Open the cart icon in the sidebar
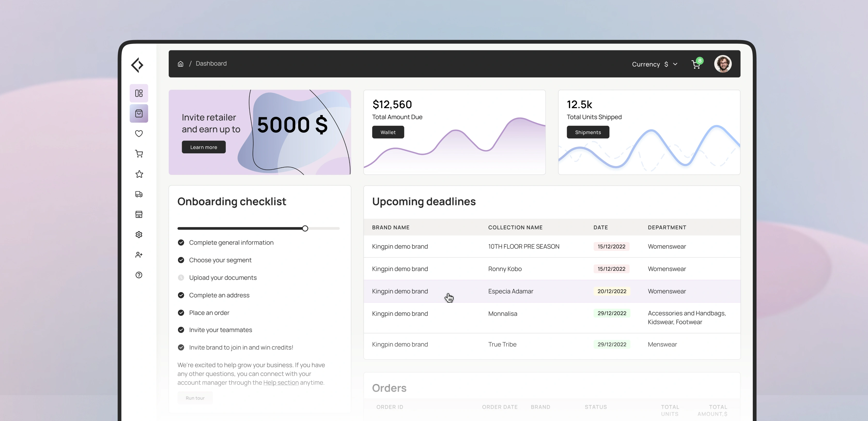The height and width of the screenshot is (421, 868). 139,154
